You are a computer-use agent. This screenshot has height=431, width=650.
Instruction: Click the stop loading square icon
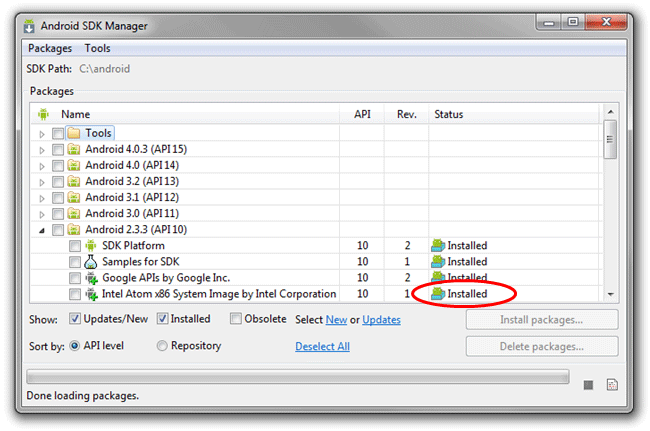[588, 385]
